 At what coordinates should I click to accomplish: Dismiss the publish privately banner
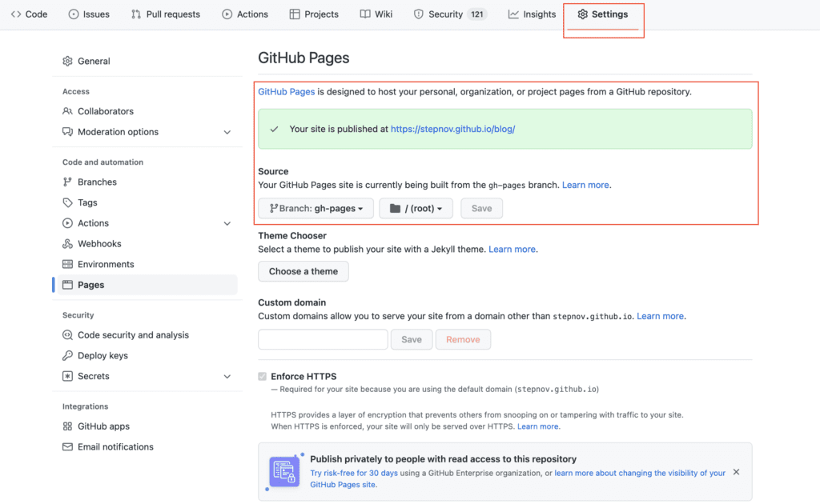(x=737, y=472)
